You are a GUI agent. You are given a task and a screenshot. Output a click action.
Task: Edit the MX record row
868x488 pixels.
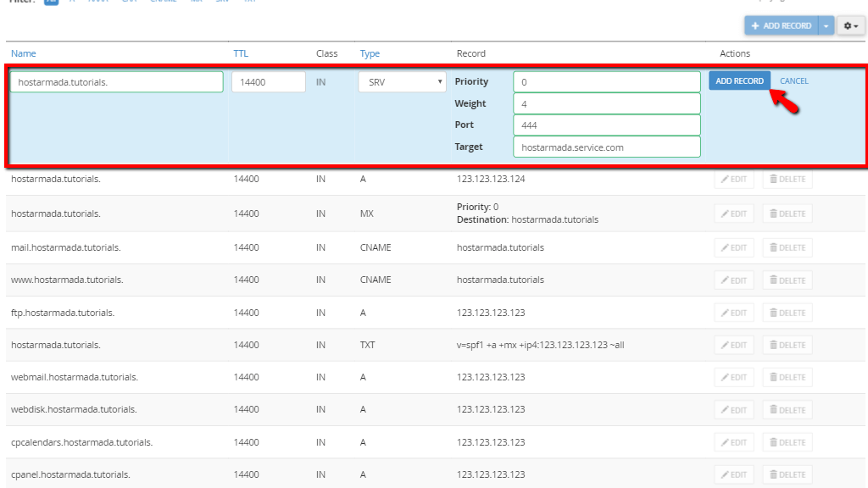pyautogui.click(x=734, y=213)
